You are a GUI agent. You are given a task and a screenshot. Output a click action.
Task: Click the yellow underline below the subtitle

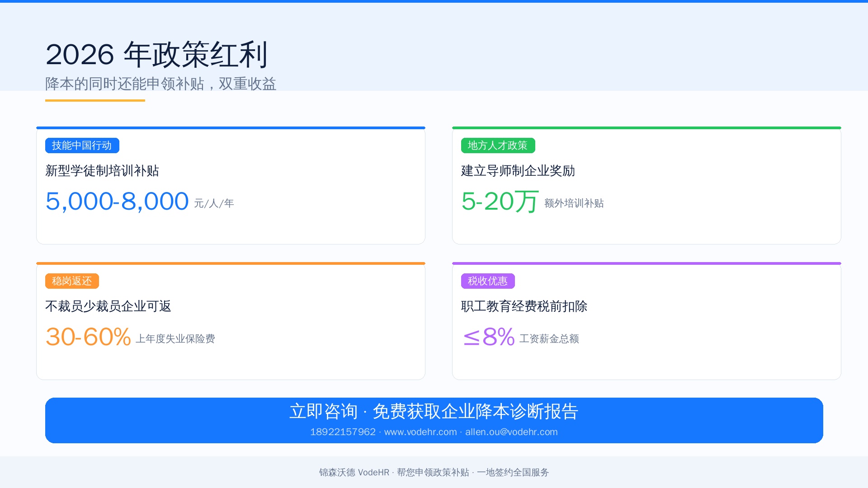[x=95, y=100]
